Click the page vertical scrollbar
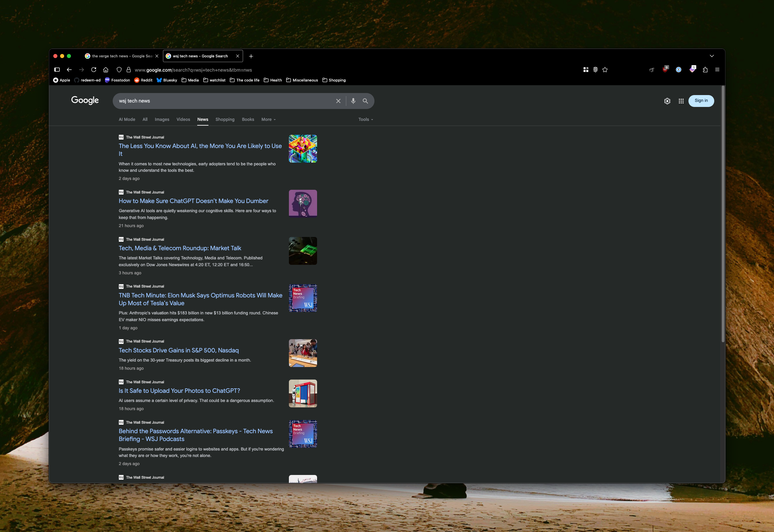This screenshot has height=532, width=774. 723,214
